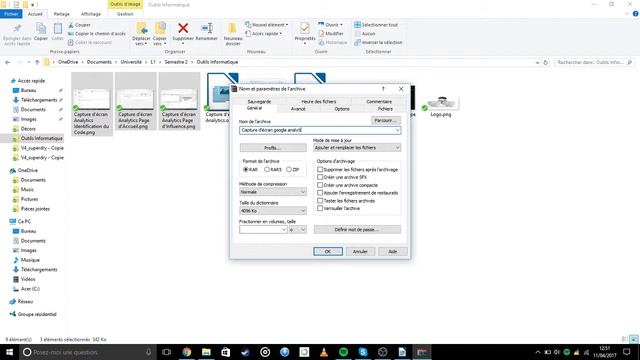
Task: Switch to the Sauvegarde tab
Action: click(x=259, y=101)
